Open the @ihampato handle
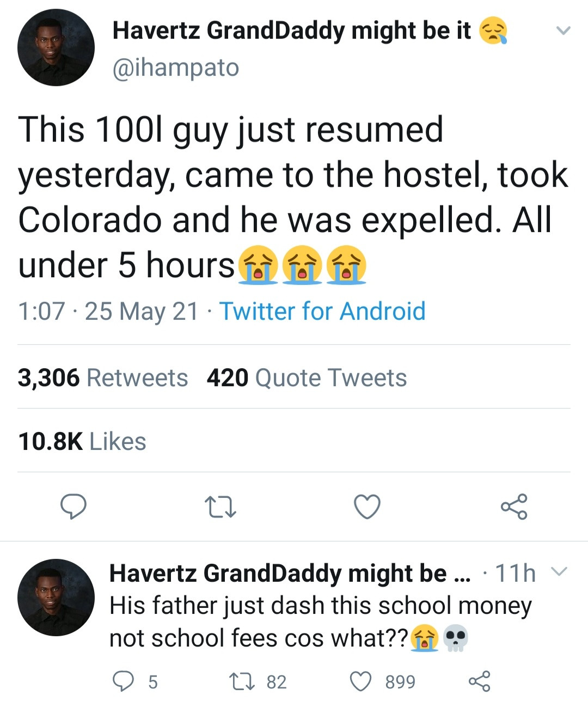Image resolution: width=588 pixels, height=707 pixels. [x=175, y=68]
